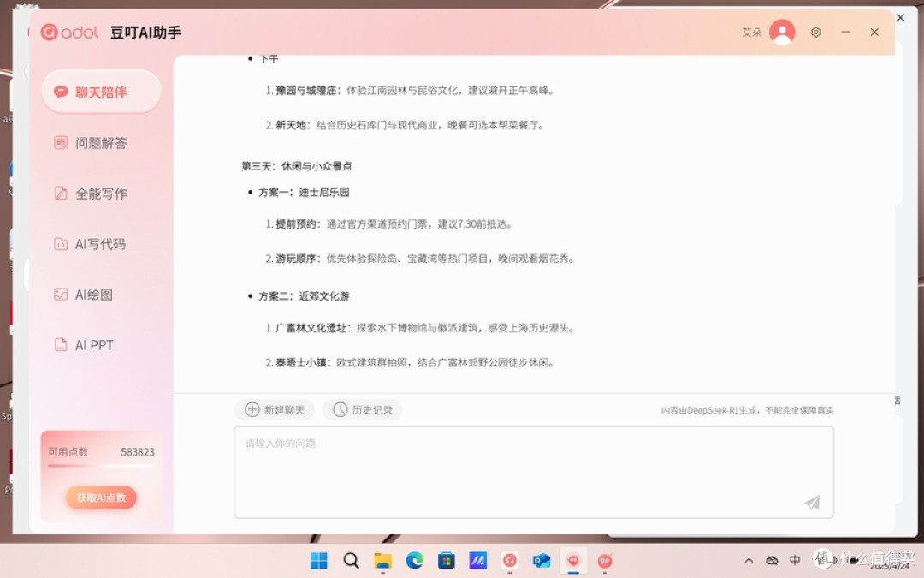Click the adol logo in the header
The height and width of the screenshot is (578, 924).
tap(69, 32)
